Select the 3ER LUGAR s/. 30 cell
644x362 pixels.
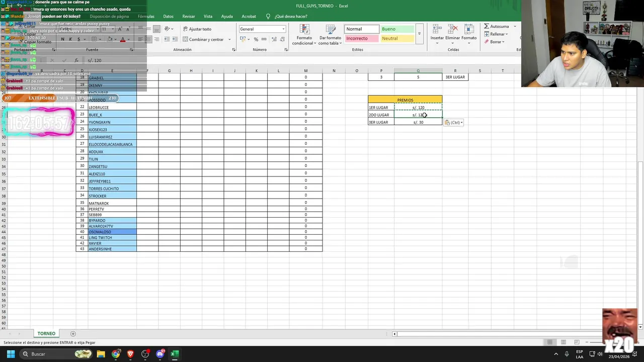pos(418,122)
